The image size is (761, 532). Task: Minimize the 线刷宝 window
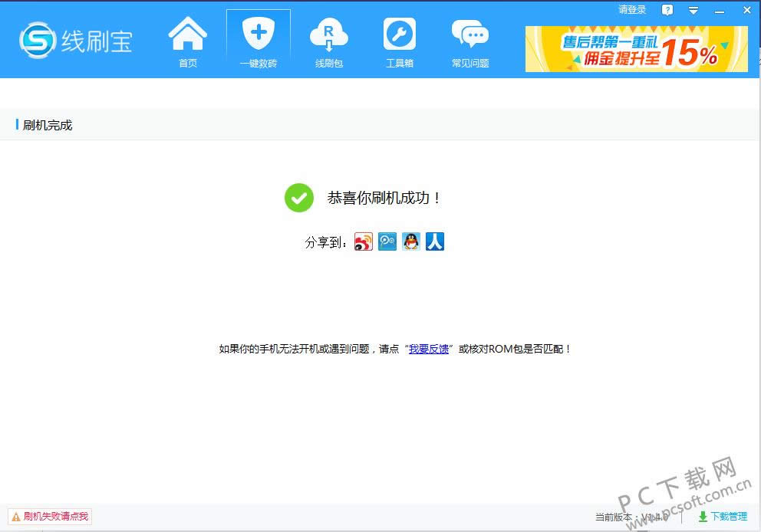coord(720,11)
